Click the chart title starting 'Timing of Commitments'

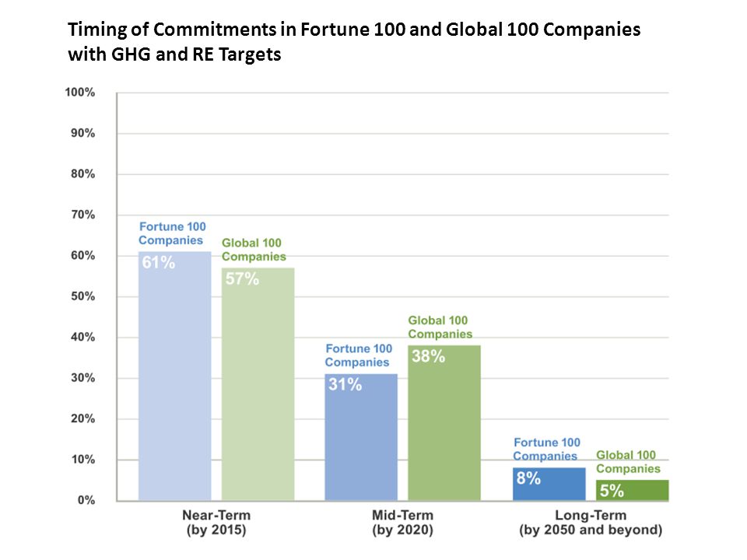click(354, 42)
